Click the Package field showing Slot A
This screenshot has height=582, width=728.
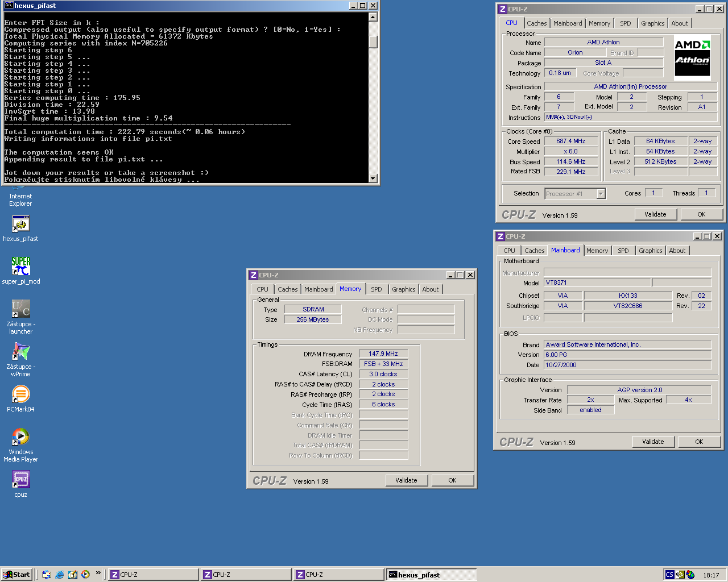(603, 63)
